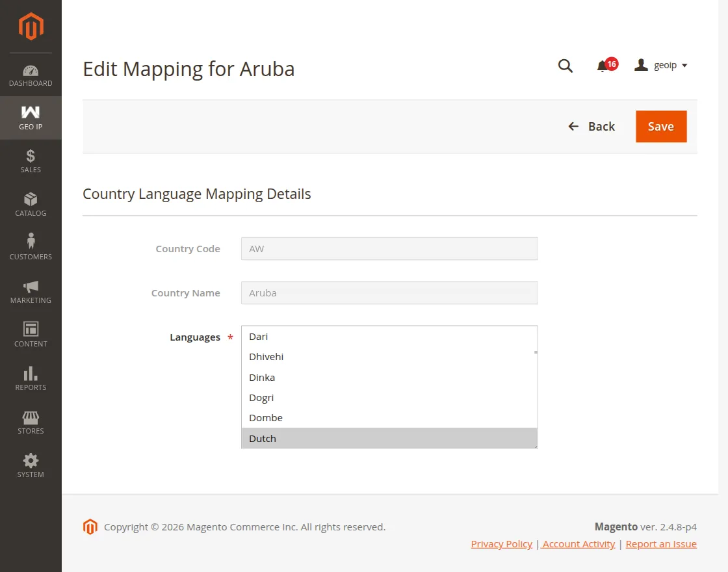Open the Reports menu
This screenshot has height=572, width=728.
[31, 380]
